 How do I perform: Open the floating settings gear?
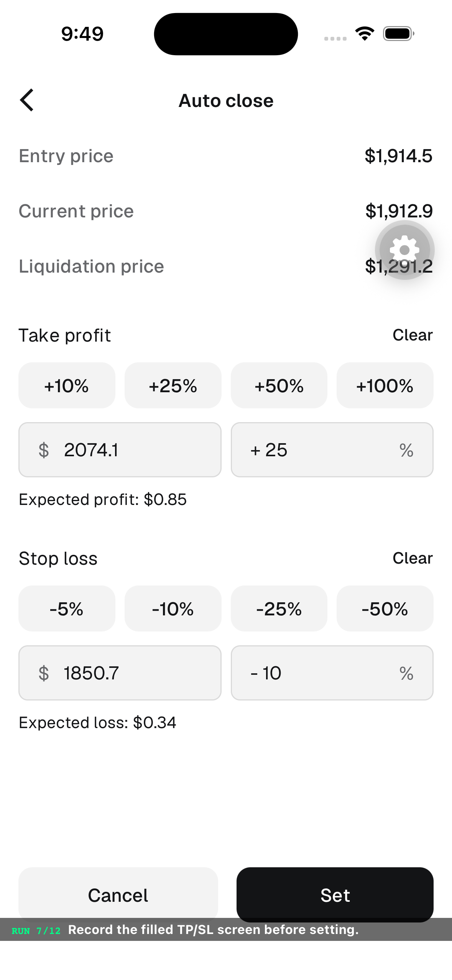coord(404,250)
